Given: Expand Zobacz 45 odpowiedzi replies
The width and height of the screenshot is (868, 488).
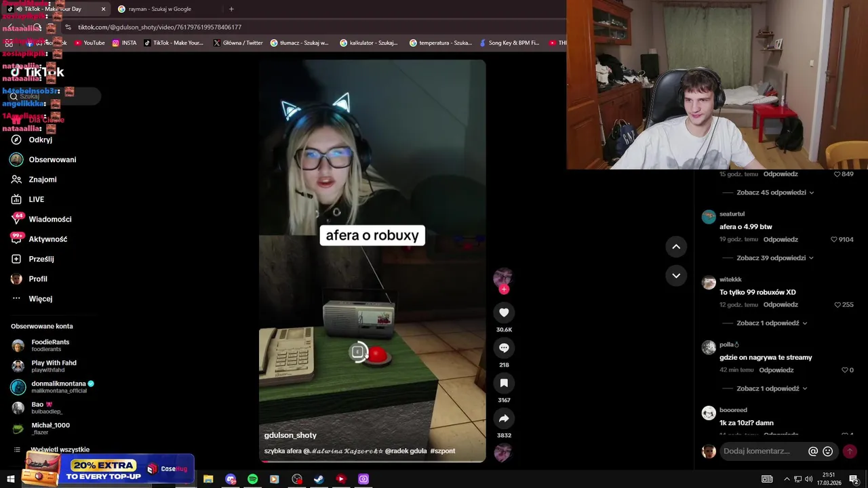Looking at the screenshot, I should tap(774, 192).
